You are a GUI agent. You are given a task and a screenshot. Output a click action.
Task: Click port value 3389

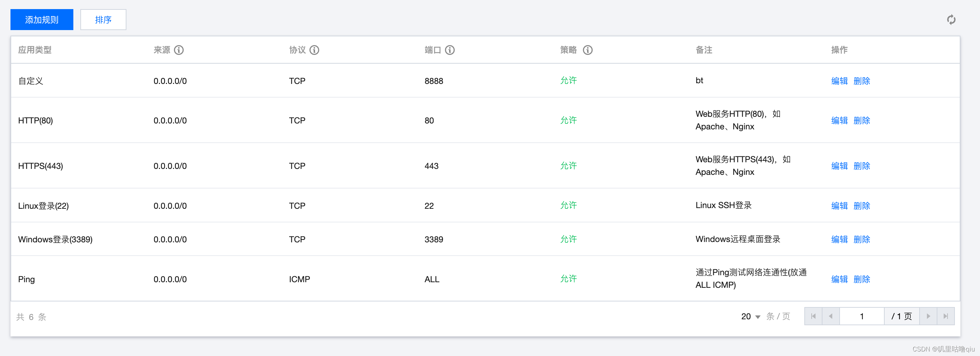434,239
